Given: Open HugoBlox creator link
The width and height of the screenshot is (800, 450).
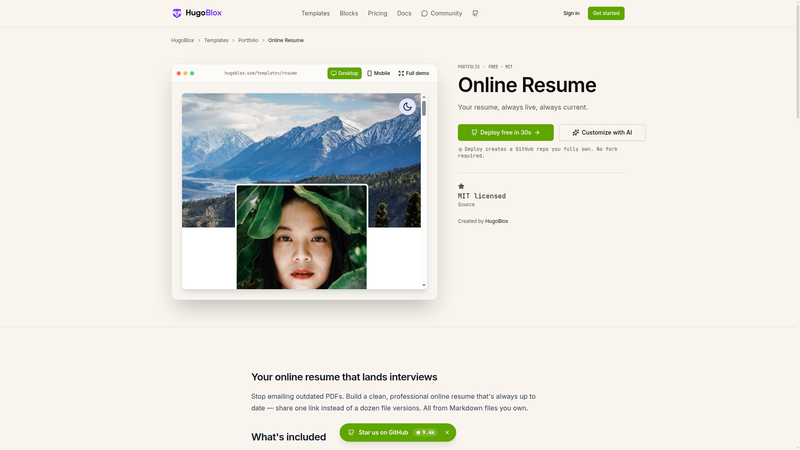Looking at the screenshot, I should click(496, 221).
